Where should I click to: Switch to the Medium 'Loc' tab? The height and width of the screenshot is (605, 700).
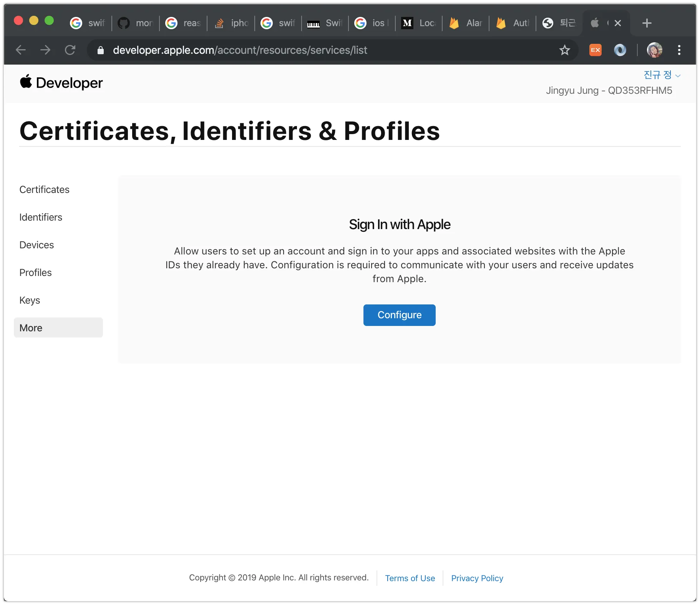(419, 23)
